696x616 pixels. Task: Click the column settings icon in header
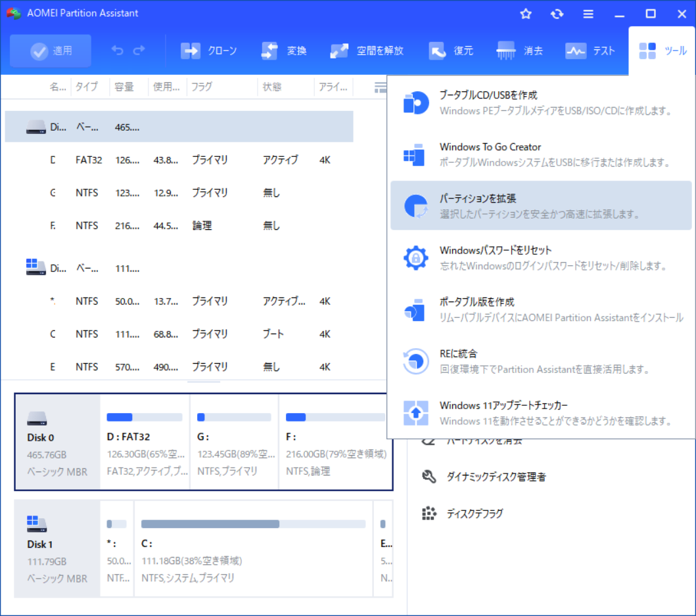380,87
